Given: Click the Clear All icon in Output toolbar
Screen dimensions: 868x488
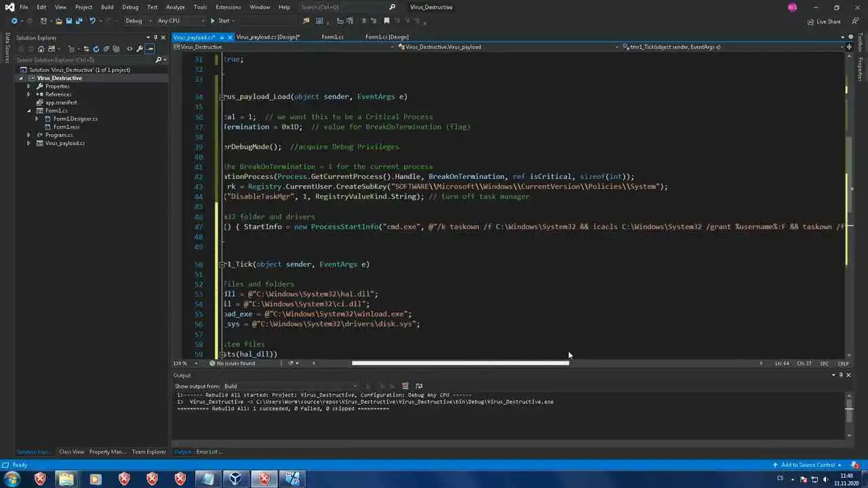Looking at the screenshot, I should pyautogui.click(x=406, y=386).
